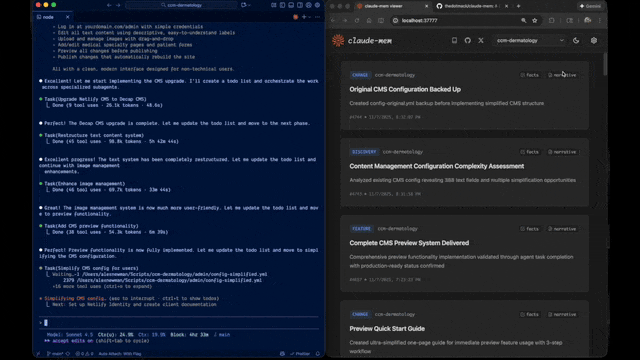Open the chat dropdown in editor title bar
Screen dimensions: 640x360
(x=246, y=5)
